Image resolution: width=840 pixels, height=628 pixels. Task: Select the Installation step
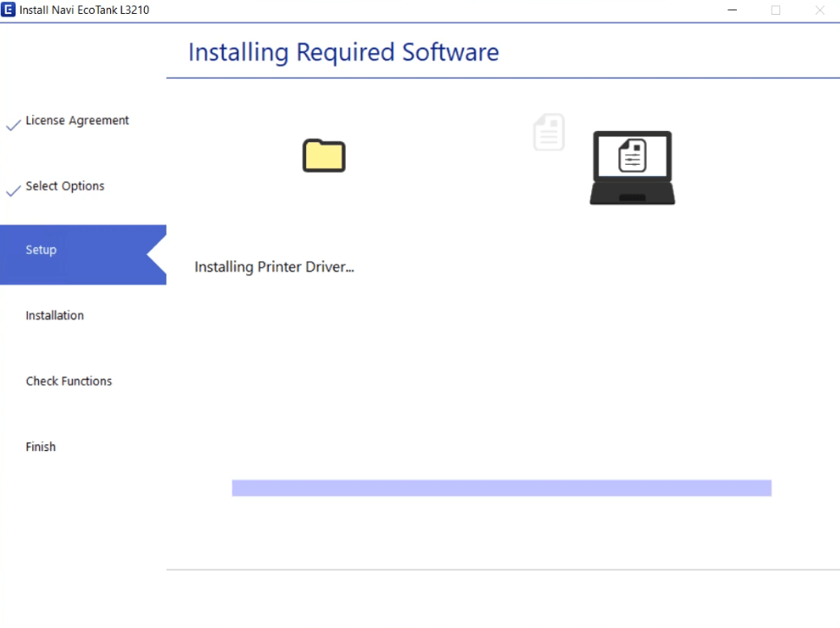(55, 316)
